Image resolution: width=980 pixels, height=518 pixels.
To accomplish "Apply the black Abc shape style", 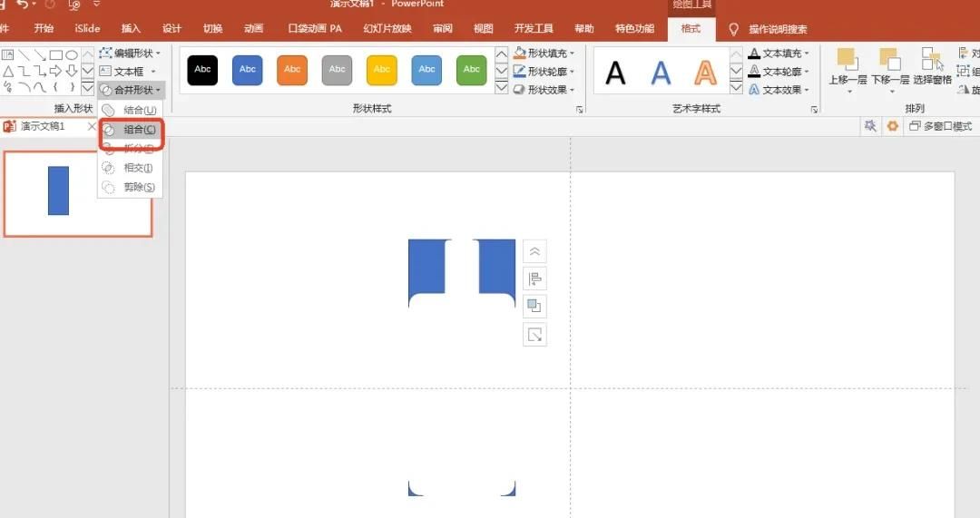I will (202, 69).
